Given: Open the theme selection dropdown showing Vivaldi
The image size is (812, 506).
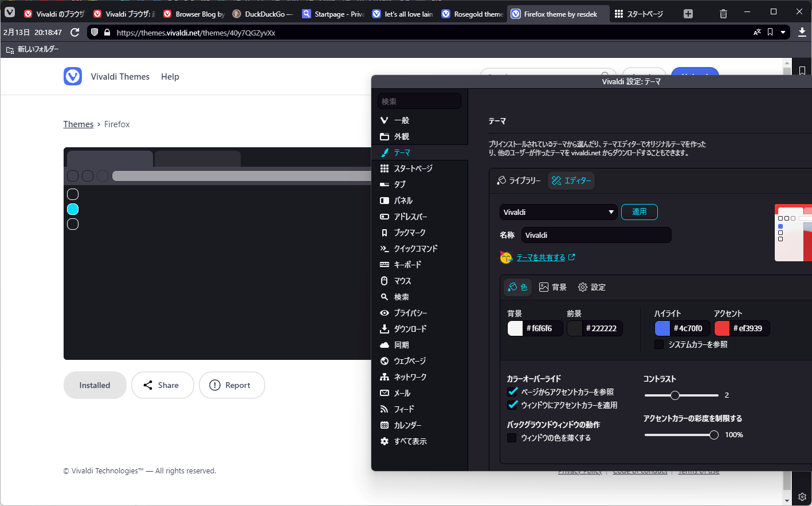Looking at the screenshot, I should tap(558, 212).
